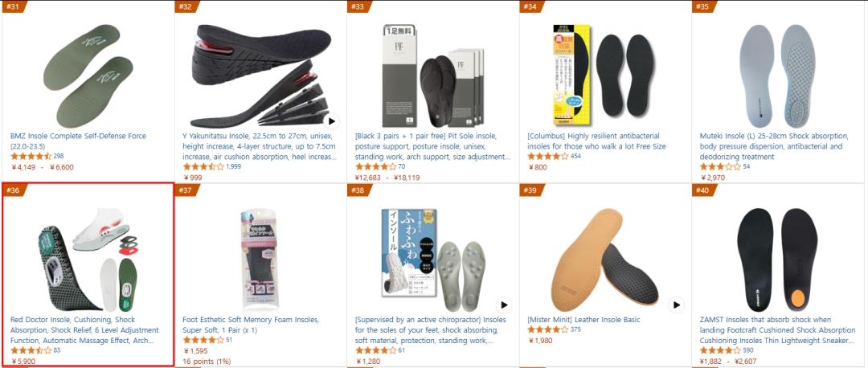Open Y Yakunitatsu Insole product title
868x368 pixels.
click(259, 146)
